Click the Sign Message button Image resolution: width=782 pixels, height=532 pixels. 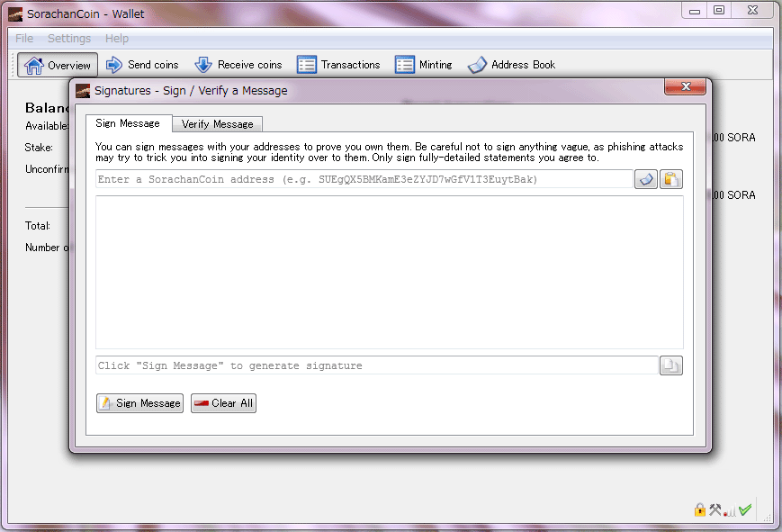tap(139, 403)
